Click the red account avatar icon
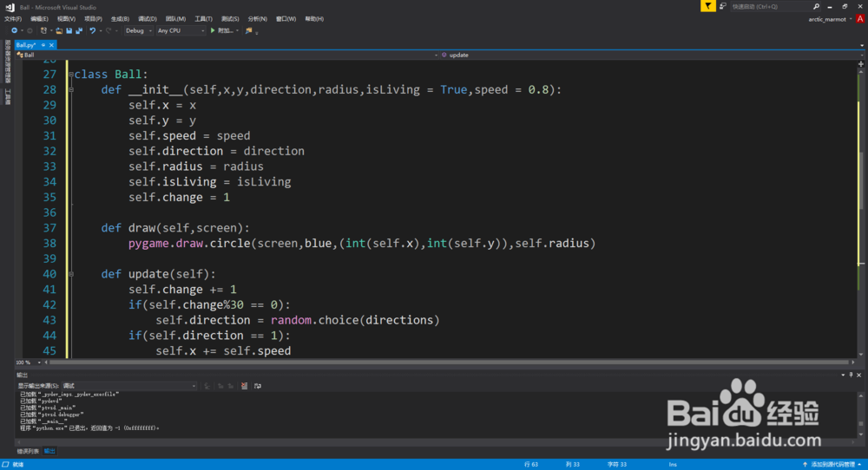Screen dimensions: 868x470 pyautogui.click(x=860, y=19)
